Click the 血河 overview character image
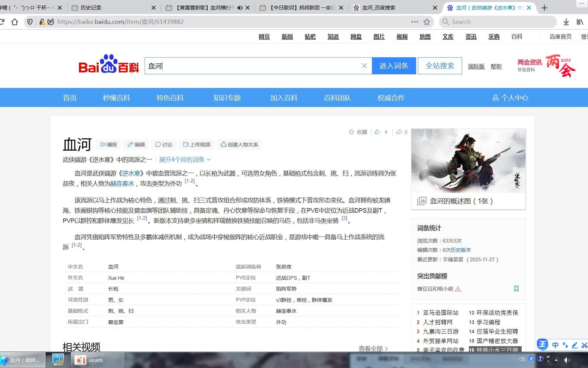 [468, 160]
